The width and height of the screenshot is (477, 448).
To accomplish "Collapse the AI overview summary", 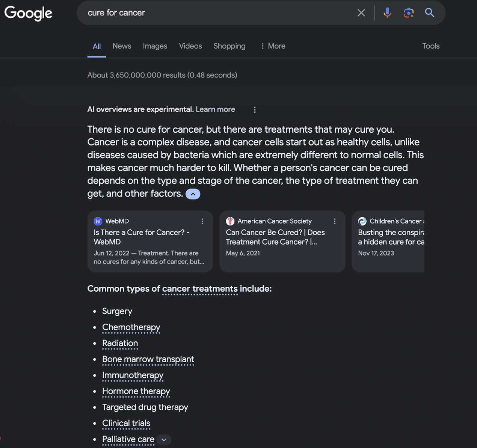I will [193, 194].
